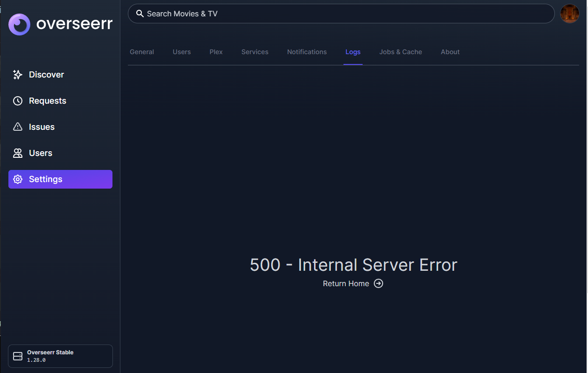Select the Discover sparkle icon

point(17,74)
